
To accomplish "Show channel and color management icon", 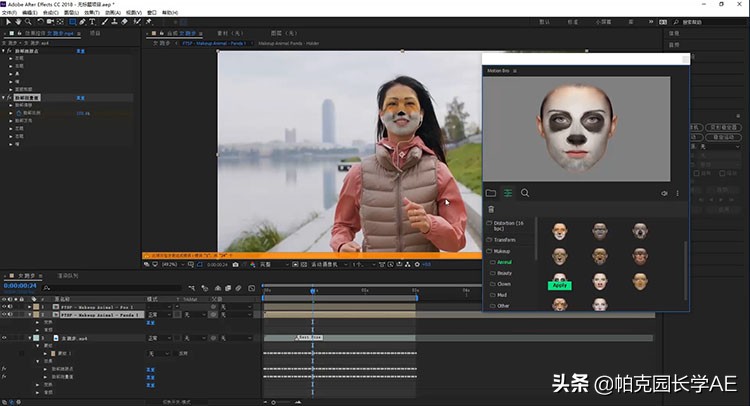I will [253, 264].
